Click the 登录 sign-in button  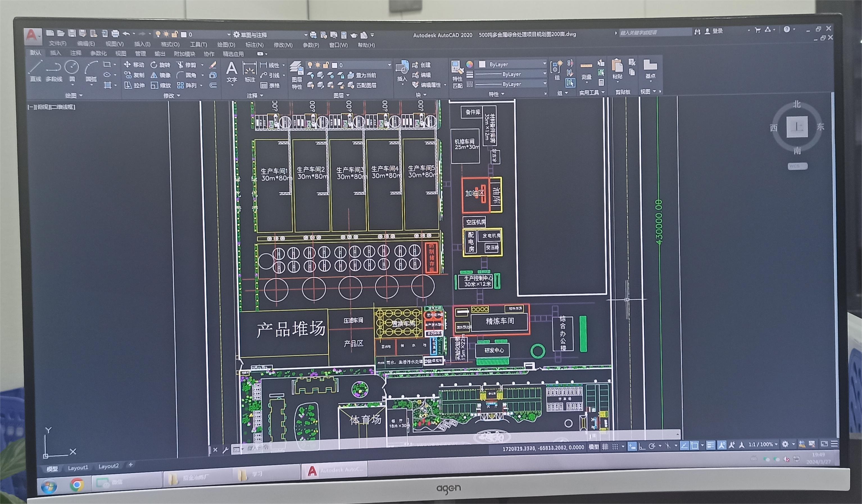pyautogui.click(x=714, y=31)
